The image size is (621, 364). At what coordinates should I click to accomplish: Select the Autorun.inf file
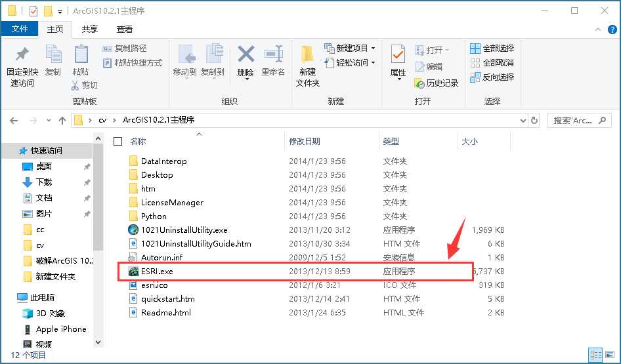point(161,258)
